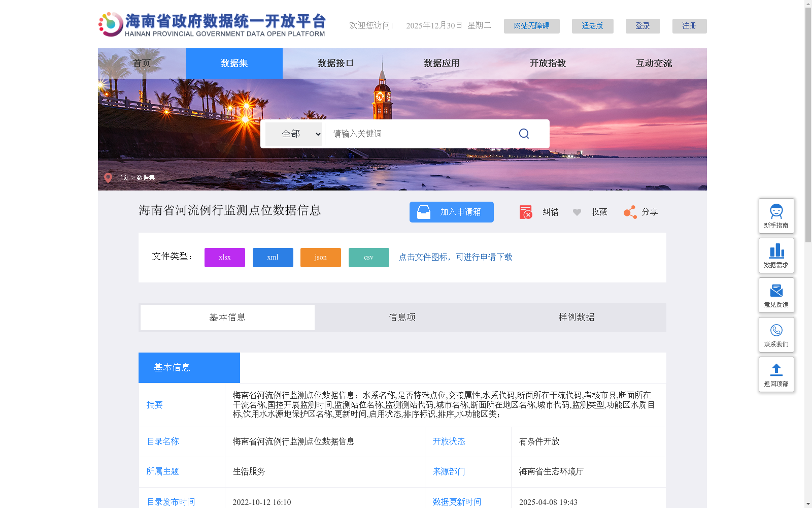Open 数据接口 navigation item

[x=335, y=63]
